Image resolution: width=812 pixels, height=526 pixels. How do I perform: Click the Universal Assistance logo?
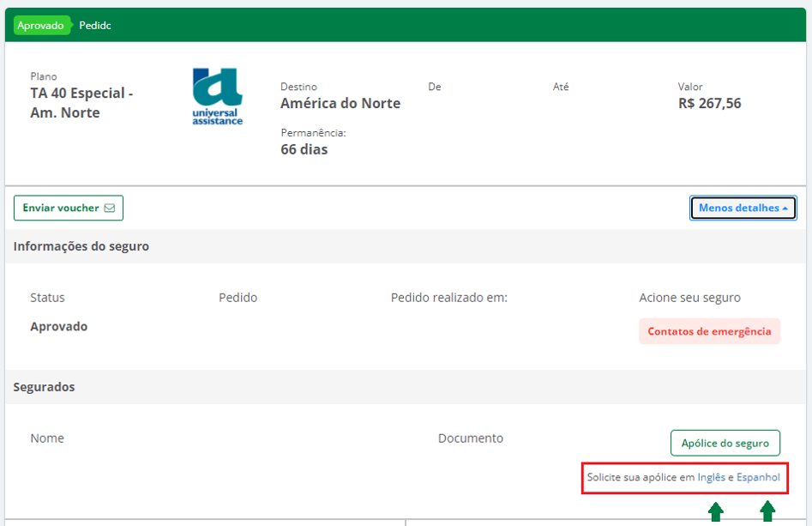pos(218,96)
